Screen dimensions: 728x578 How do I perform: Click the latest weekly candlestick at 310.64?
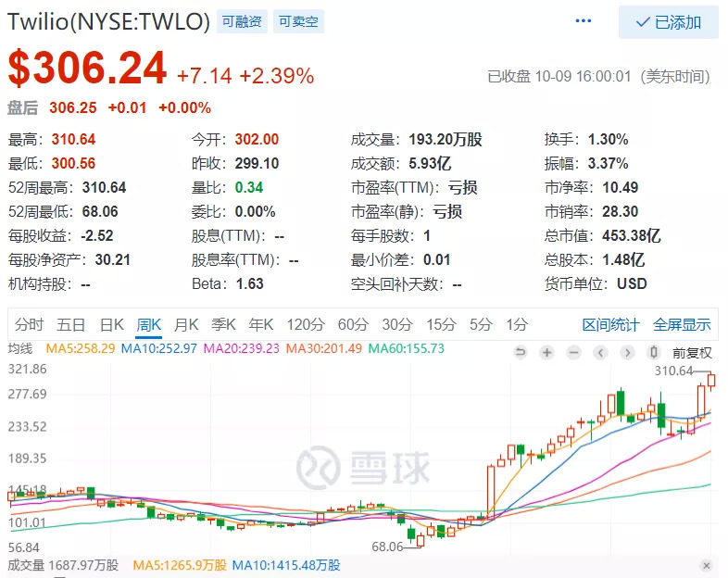pyautogui.click(x=711, y=380)
